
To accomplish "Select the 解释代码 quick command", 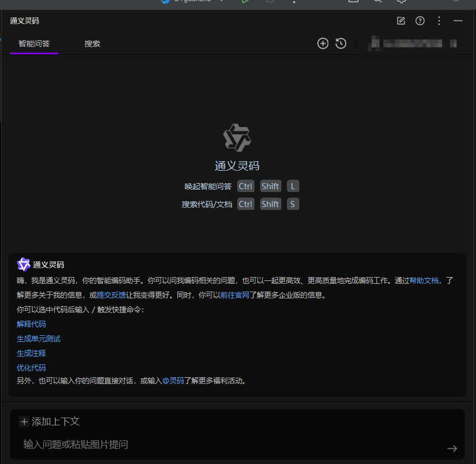I will (31, 324).
